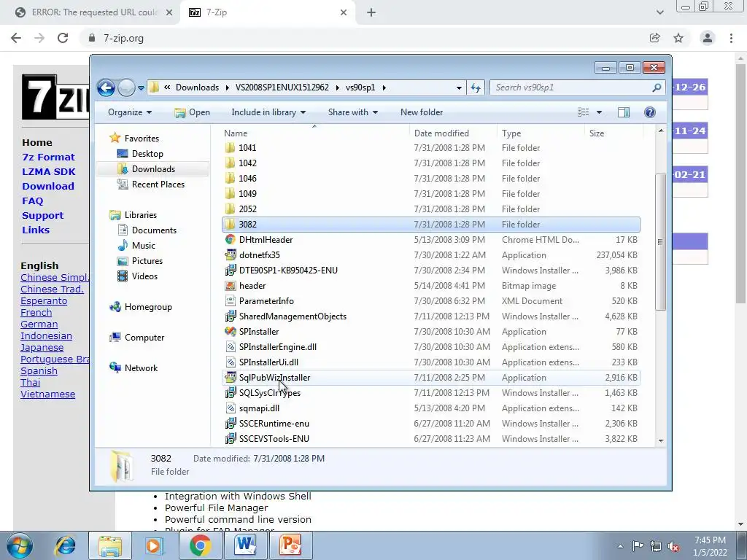Select Computer in navigation pane
The height and width of the screenshot is (560, 747).
pos(144,338)
